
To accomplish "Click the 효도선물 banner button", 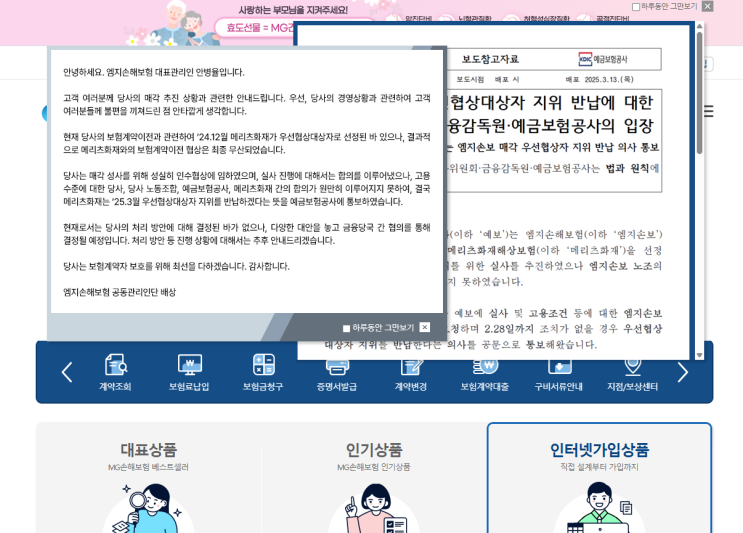I will pos(258,27).
